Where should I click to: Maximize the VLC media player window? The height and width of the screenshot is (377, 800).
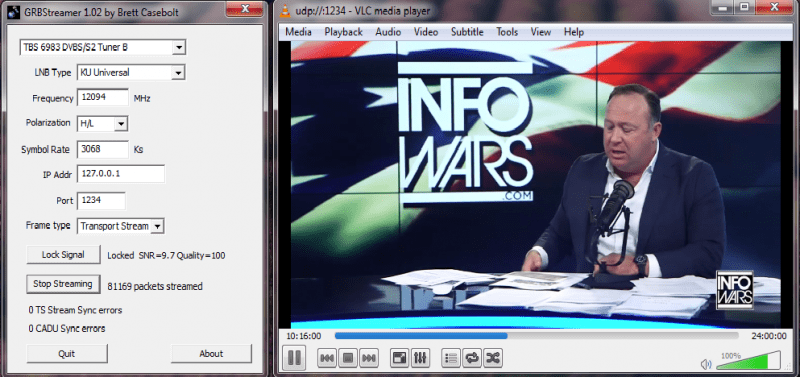[744, 8]
